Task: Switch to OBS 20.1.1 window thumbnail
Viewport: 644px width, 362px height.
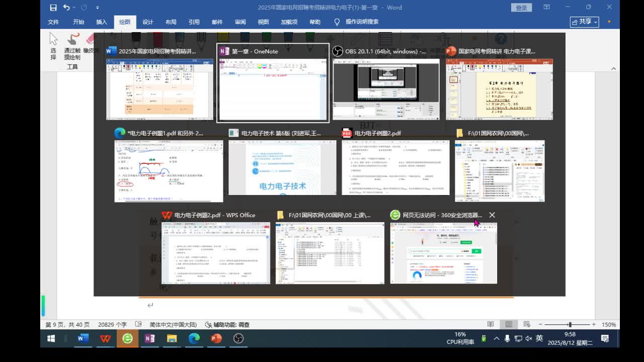Action: (x=386, y=89)
